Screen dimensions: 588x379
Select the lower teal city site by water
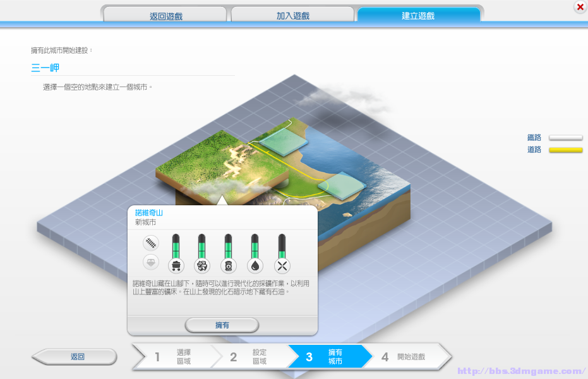342,185
